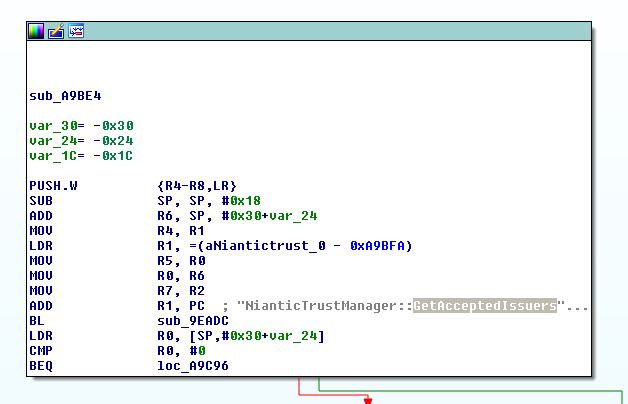Follow the sub_9EADC call target
628x404 pixels.
tap(193, 321)
